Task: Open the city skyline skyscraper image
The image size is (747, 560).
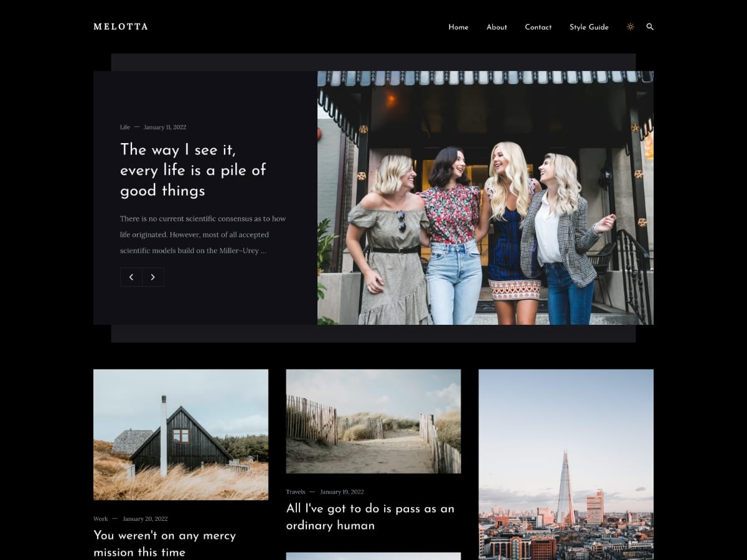Action: pyautogui.click(x=566, y=464)
